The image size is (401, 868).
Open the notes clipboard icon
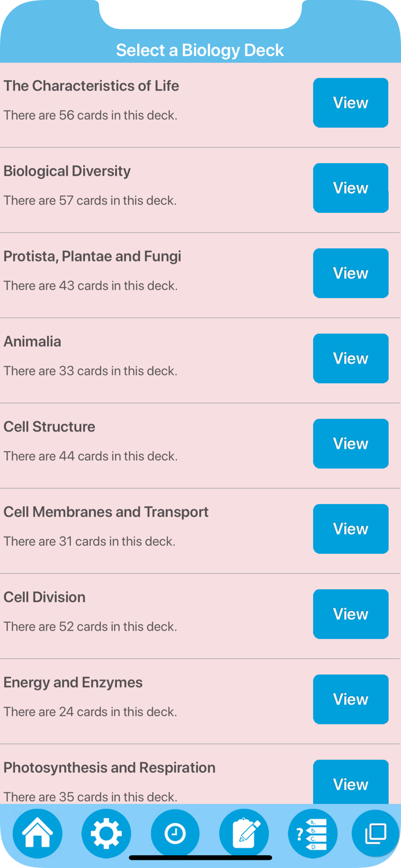[244, 833]
